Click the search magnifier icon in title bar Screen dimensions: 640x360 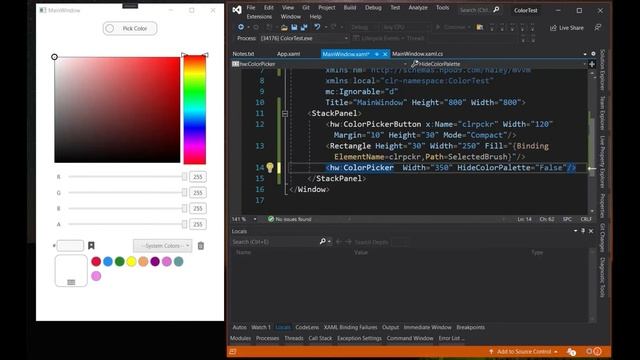(496, 9)
